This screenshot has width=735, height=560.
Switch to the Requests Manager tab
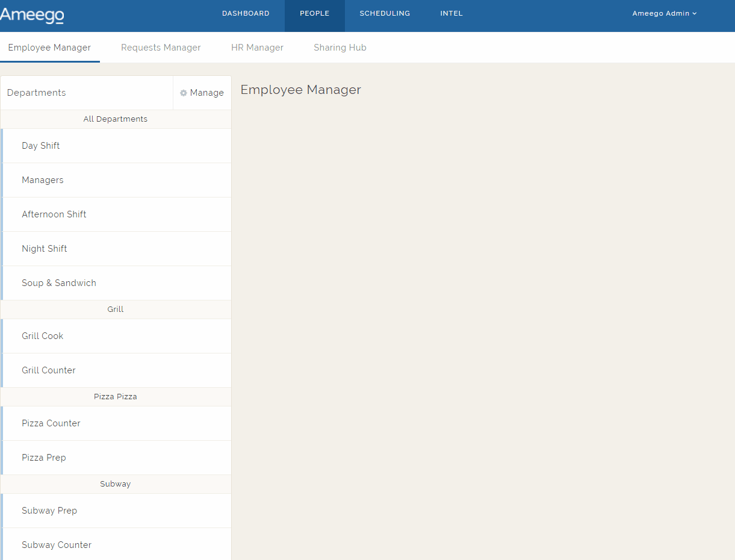pyautogui.click(x=161, y=48)
